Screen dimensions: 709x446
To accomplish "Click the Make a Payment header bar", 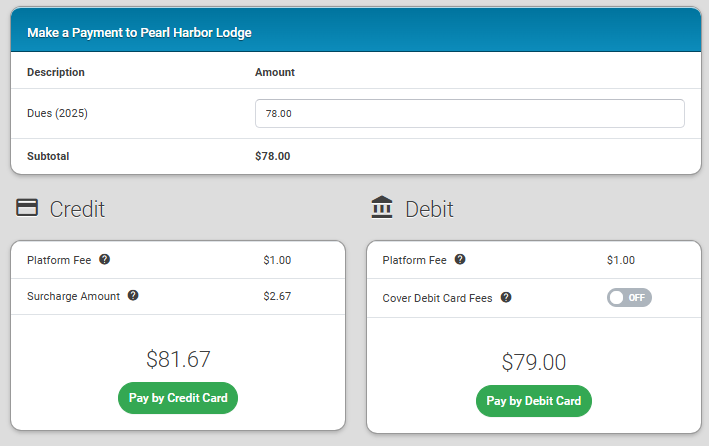I will pos(354,32).
